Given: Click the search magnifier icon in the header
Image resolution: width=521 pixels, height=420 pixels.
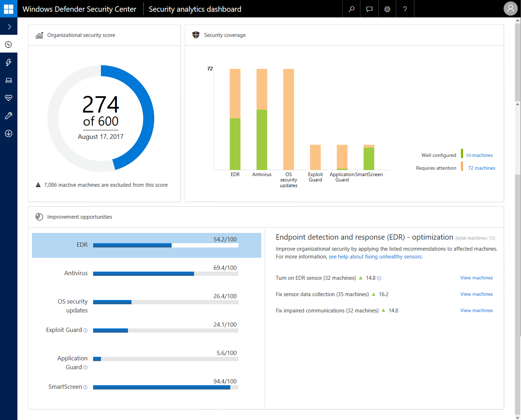Looking at the screenshot, I should [351, 9].
